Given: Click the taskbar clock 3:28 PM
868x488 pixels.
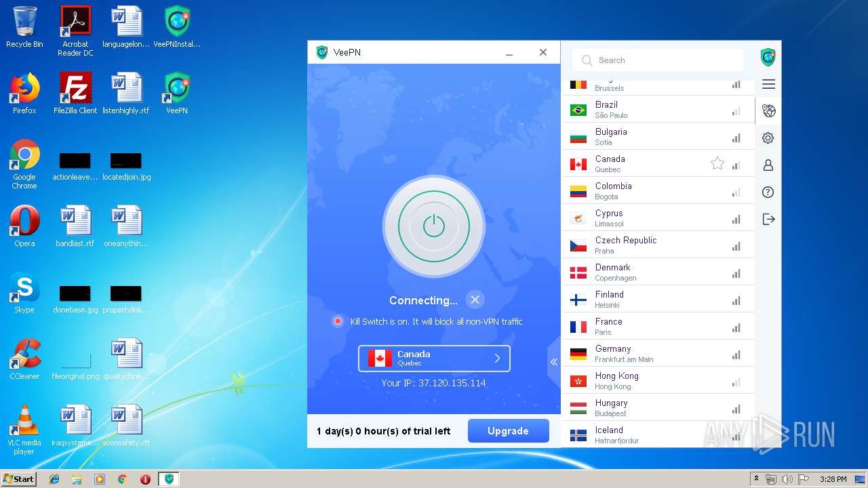Looking at the screenshot, I should (833, 479).
